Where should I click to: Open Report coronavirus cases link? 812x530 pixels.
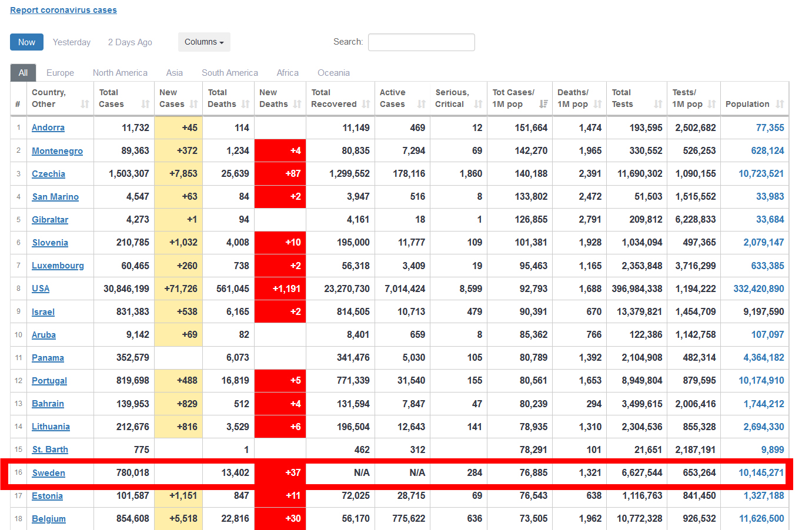64,10
